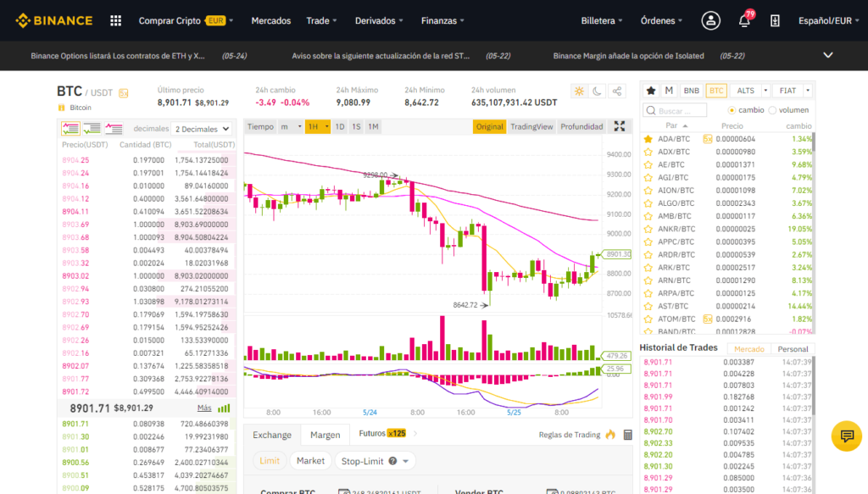Select the Mercado trade history tab

749,349
